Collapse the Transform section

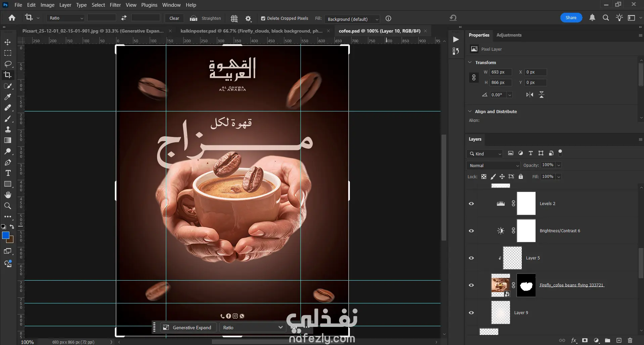pyautogui.click(x=470, y=62)
